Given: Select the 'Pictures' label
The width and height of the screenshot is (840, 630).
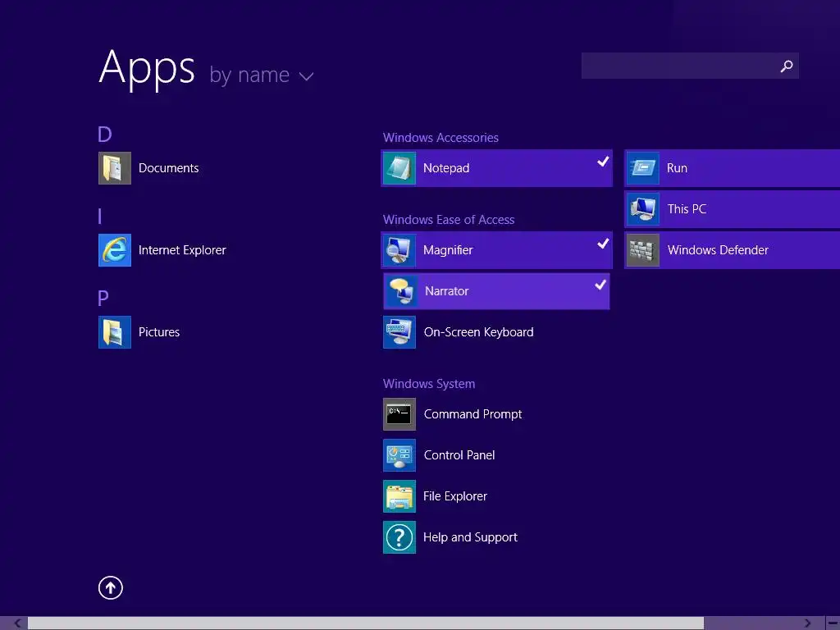Looking at the screenshot, I should click(x=159, y=332).
